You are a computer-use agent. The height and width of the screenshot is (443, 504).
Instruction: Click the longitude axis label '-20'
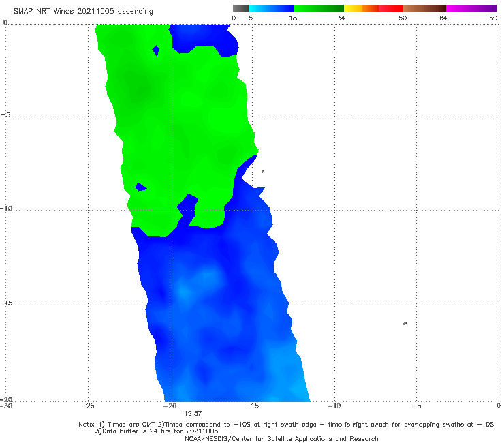click(x=170, y=406)
